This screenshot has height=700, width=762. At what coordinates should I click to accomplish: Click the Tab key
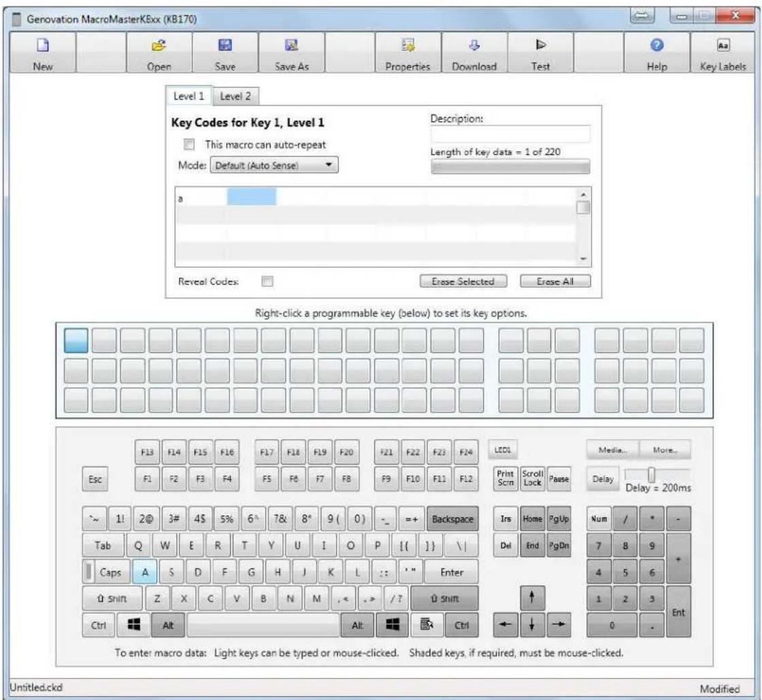pyautogui.click(x=103, y=546)
